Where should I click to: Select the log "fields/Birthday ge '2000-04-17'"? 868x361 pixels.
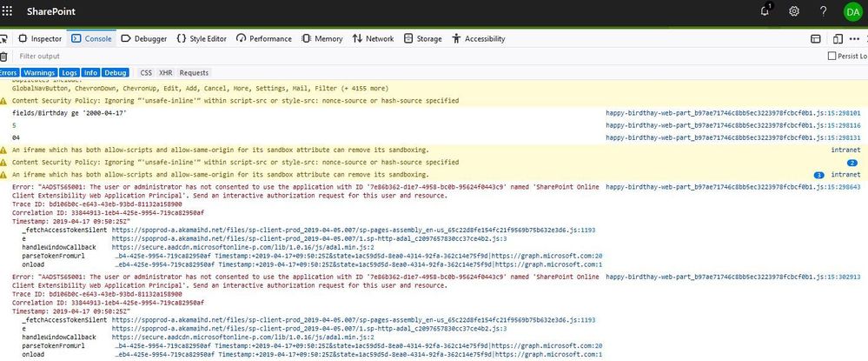[x=70, y=113]
